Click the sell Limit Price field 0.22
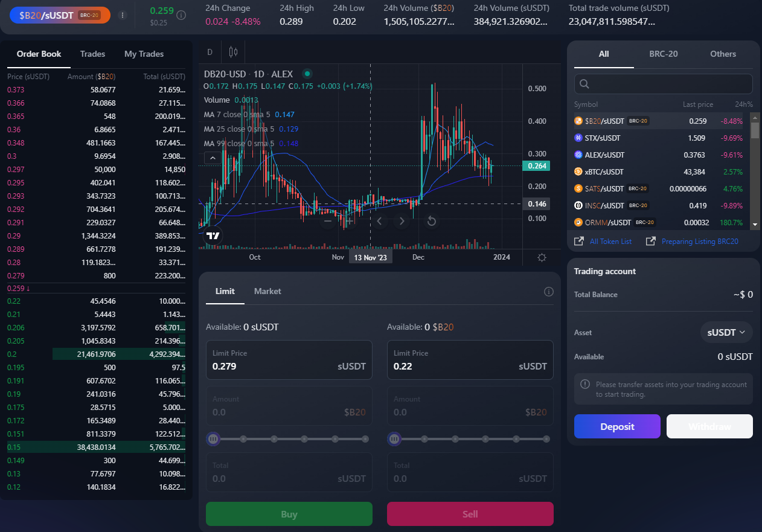The height and width of the screenshot is (532, 762). tap(470, 360)
